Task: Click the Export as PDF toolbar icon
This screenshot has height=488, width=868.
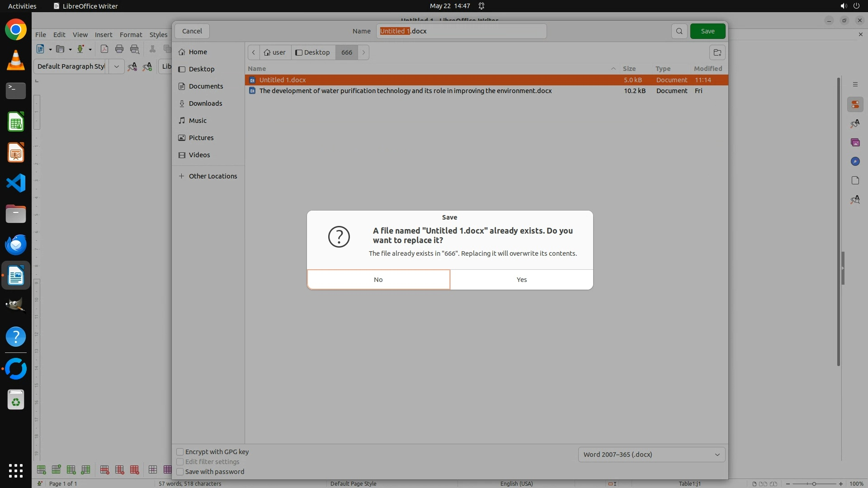Action: coord(104,49)
